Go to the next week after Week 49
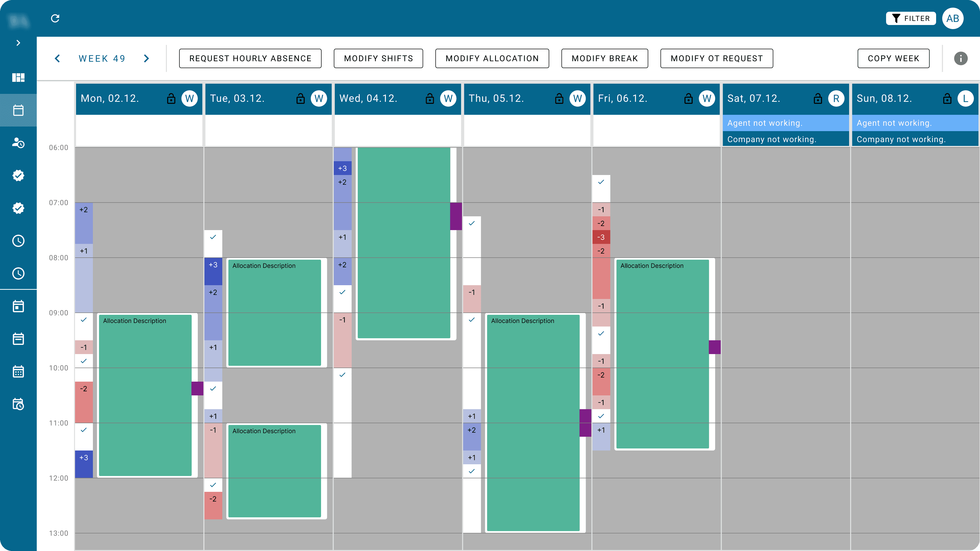The height and width of the screenshot is (551, 980). [146, 59]
